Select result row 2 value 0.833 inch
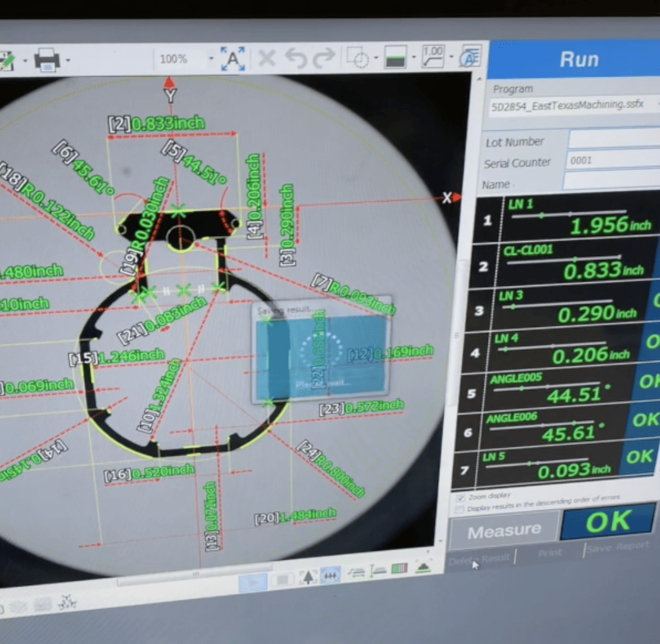The image size is (660, 644). pyautogui.click(x=604, y=271)
